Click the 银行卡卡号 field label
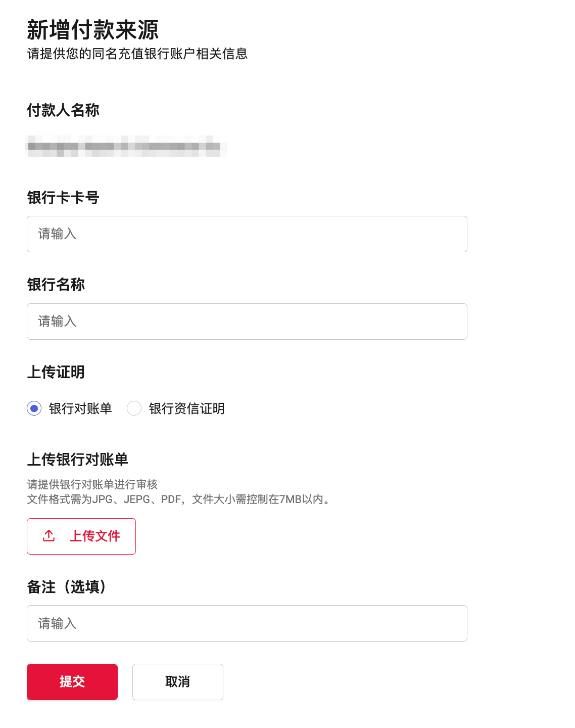 63,198
